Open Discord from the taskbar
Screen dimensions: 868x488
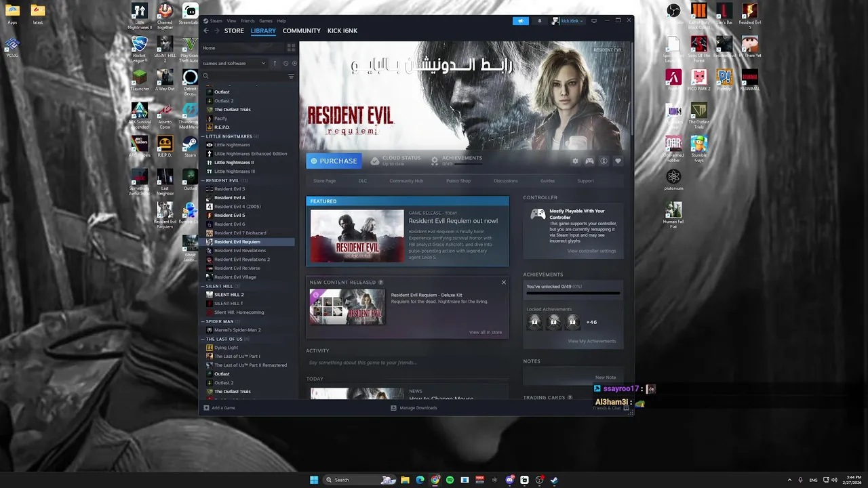click(x=510, y=480)
